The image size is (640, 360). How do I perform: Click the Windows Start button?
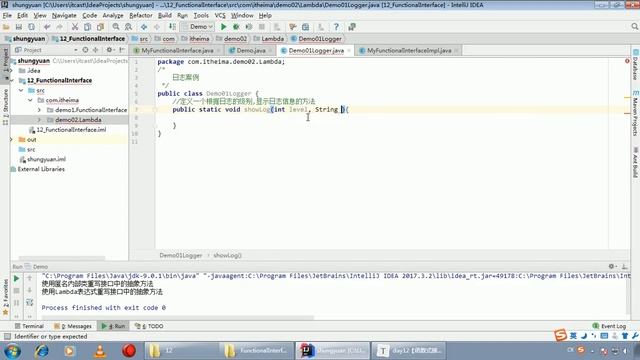click(13, 351)
